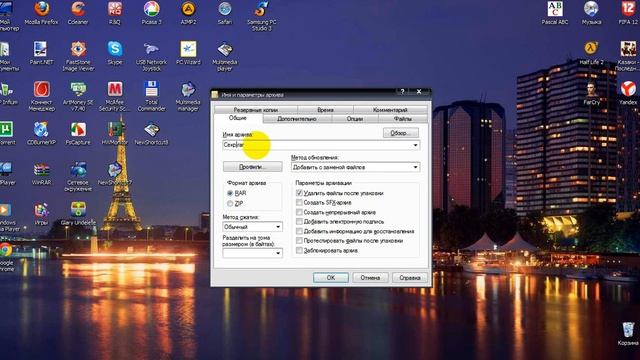
Task: Click the Профили... button
Action: pos(252,167)
